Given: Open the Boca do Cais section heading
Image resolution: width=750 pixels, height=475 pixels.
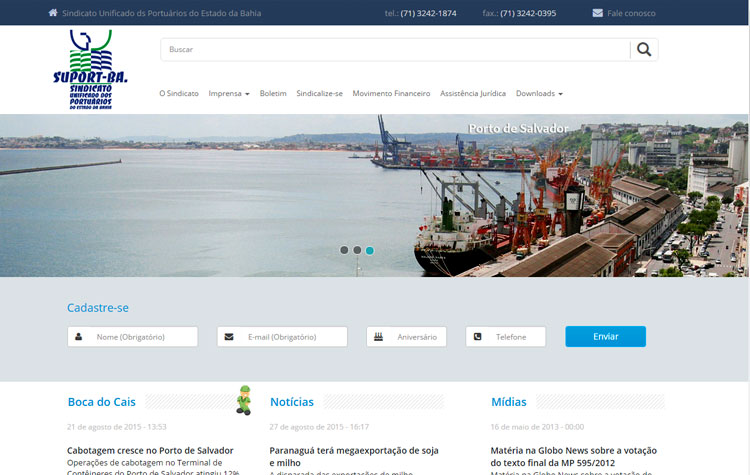Looking at the screenshot, I should [x=101, y=402].
